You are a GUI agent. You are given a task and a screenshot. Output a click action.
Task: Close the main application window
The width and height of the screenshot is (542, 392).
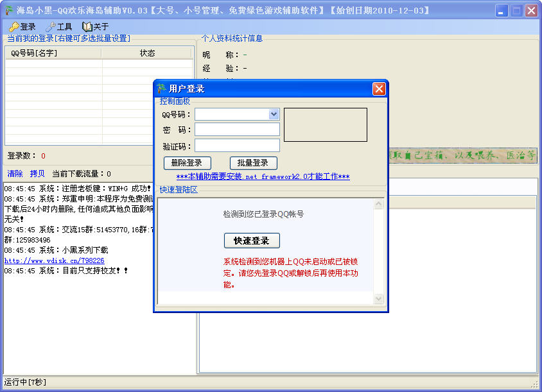[x=531, y=10]
